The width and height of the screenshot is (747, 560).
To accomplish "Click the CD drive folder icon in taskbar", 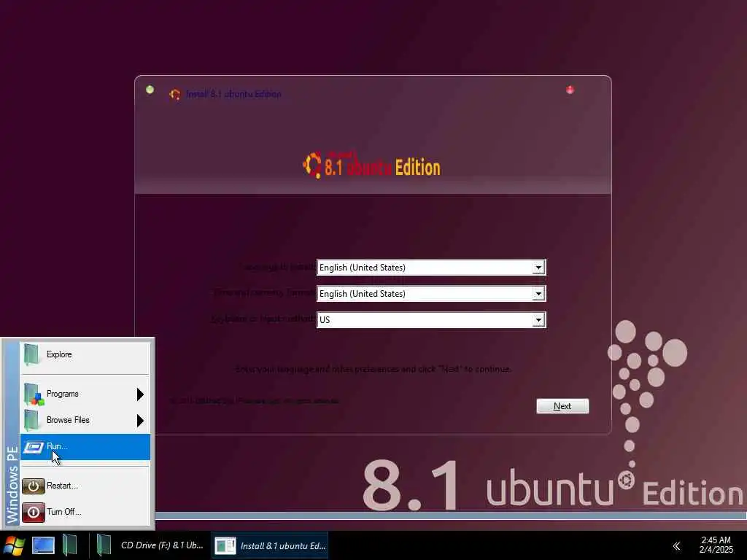I will (x=104, y=545).
